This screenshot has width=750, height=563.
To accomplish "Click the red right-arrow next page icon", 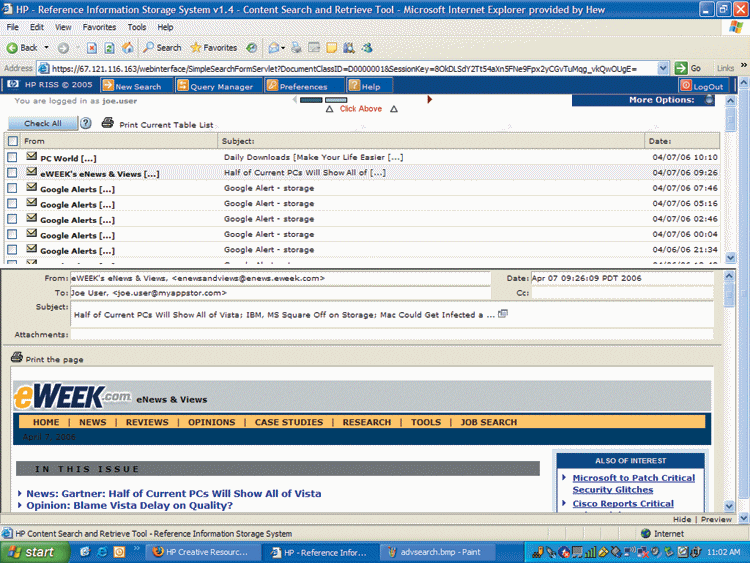I will pos(430,99).
